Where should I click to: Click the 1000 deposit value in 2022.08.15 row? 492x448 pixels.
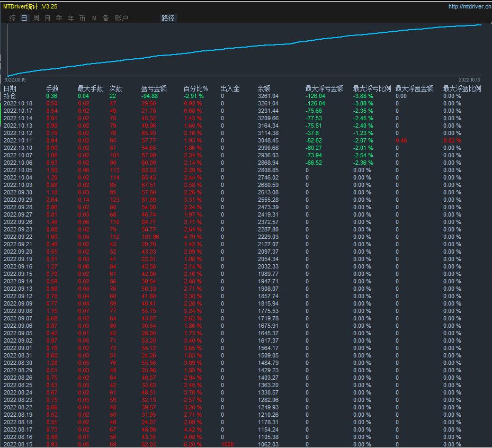(x=228, y=444)
